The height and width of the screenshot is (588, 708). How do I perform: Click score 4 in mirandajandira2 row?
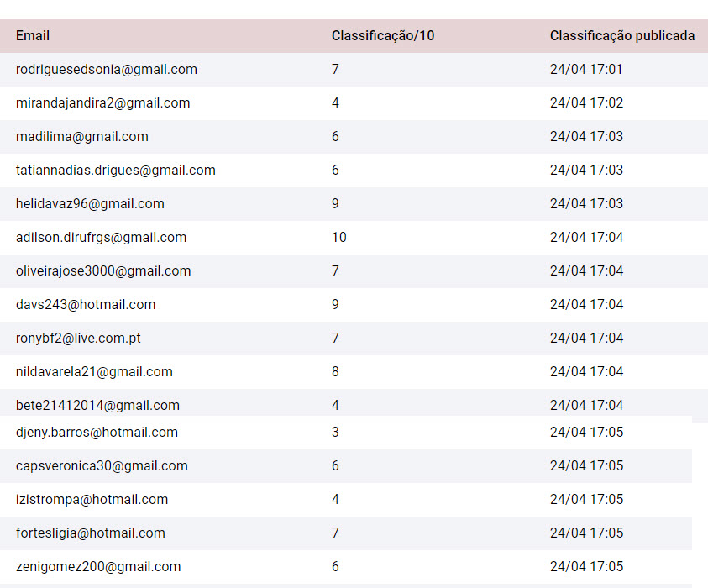(335, 102)
